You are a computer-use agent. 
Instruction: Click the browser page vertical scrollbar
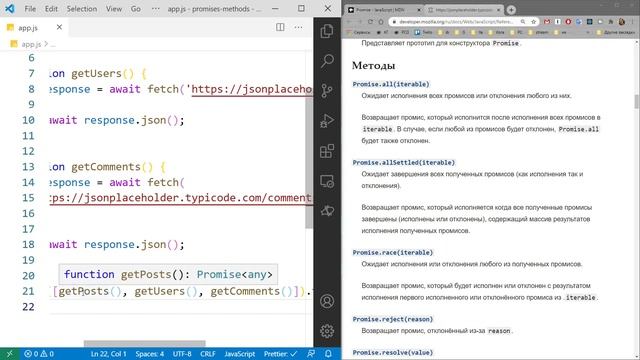(636, 102)
